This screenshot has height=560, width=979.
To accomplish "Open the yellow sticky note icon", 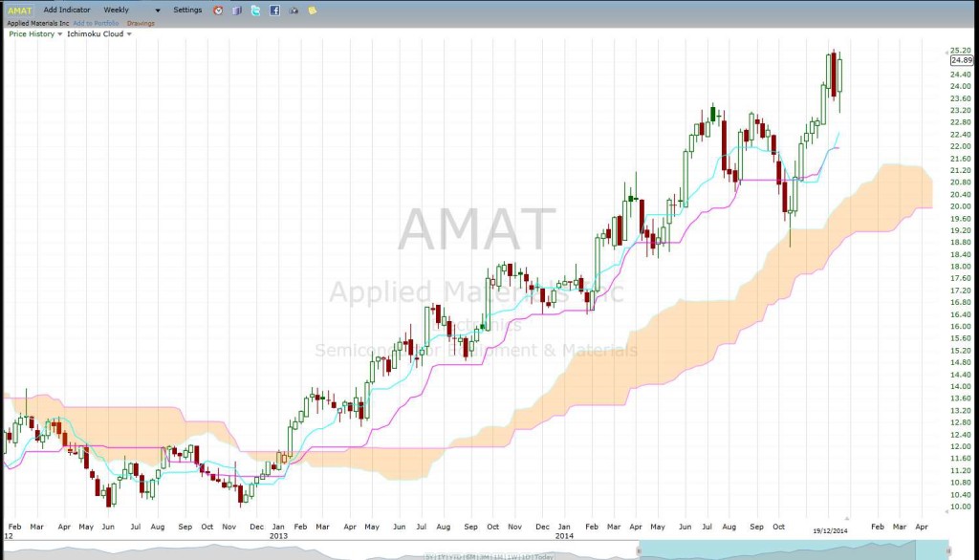I will 313,10.
